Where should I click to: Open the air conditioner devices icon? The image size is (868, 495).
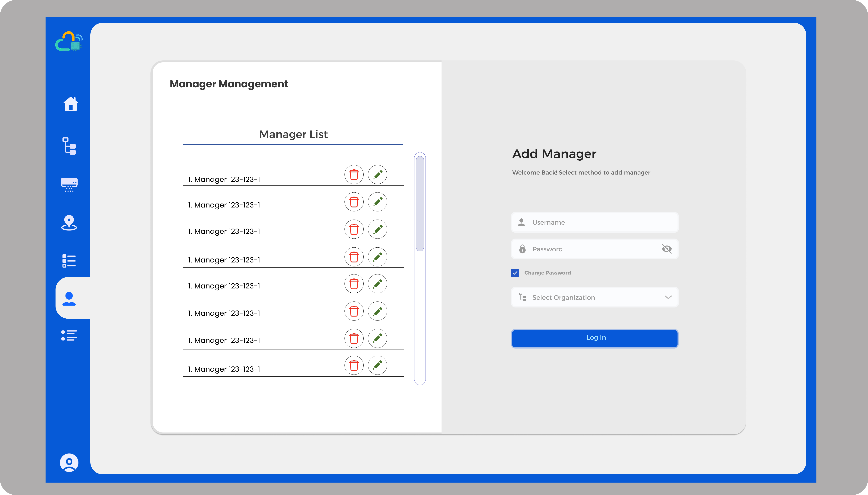click(69, 185)
